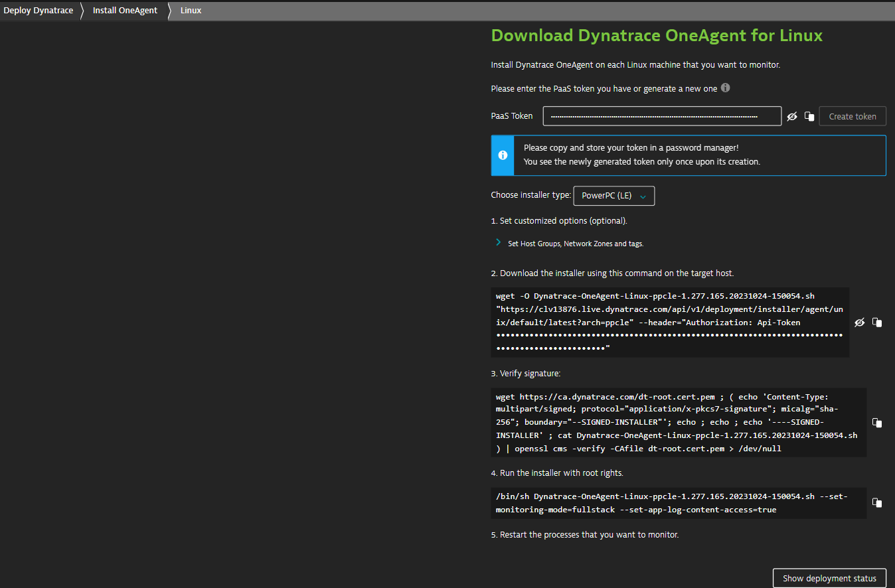
Task: Click the installer run command code block
Action: pyautogui.click(x=679, y=503)
